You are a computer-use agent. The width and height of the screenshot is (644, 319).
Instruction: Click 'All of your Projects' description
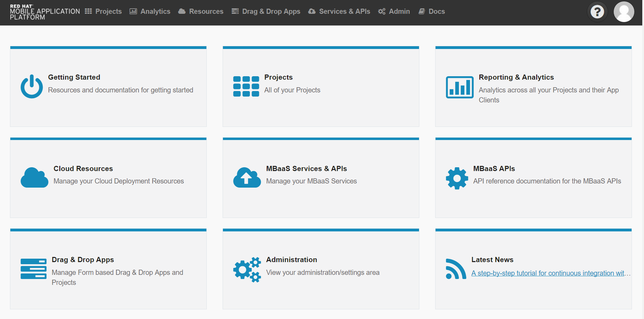(x=292, y=90)
